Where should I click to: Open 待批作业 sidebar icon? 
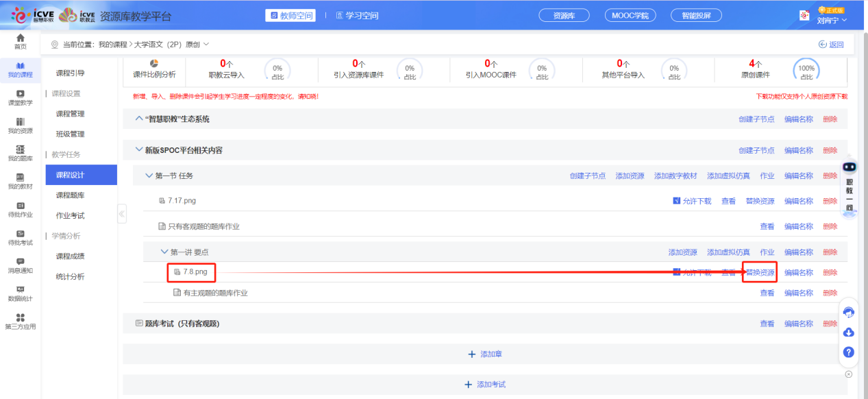point(21,209)
